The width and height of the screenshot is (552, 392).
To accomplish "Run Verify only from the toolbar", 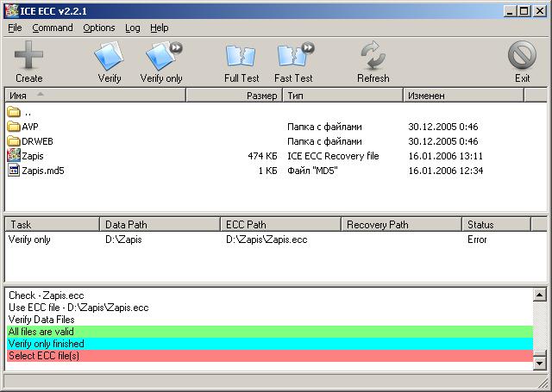I will [161, 62].
